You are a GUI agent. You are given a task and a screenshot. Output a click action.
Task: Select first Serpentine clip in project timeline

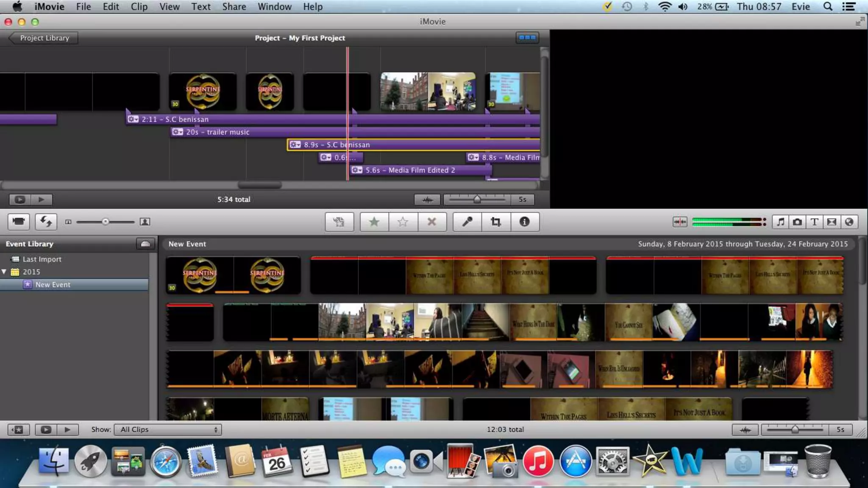click(203, 91)
